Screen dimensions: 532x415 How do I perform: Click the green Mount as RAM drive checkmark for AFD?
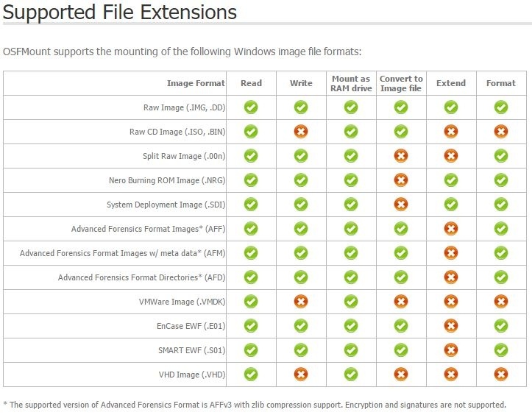(351, 277)
